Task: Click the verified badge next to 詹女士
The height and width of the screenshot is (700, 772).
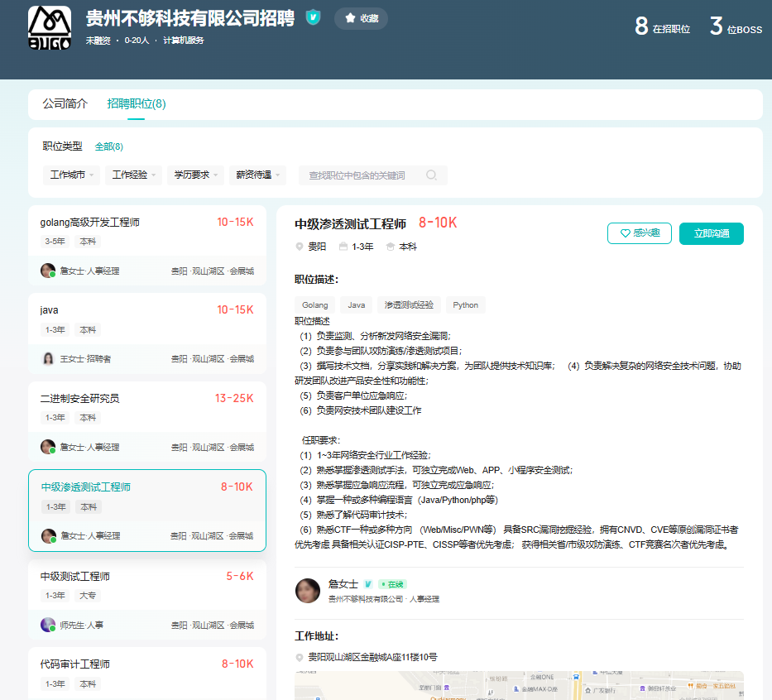Action: [x=367, y=584]
